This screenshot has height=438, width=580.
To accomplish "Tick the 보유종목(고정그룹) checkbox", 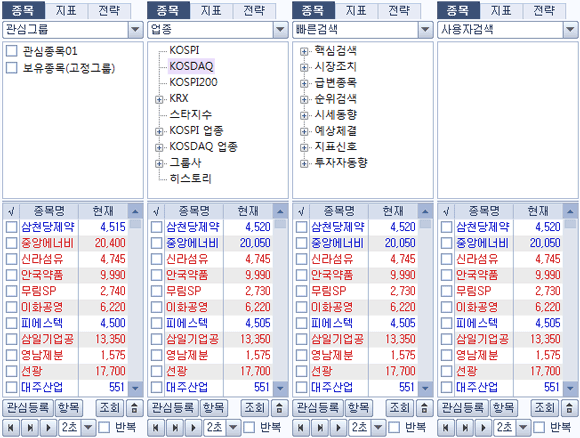I will pyautogui.click(x=11, y=68).
